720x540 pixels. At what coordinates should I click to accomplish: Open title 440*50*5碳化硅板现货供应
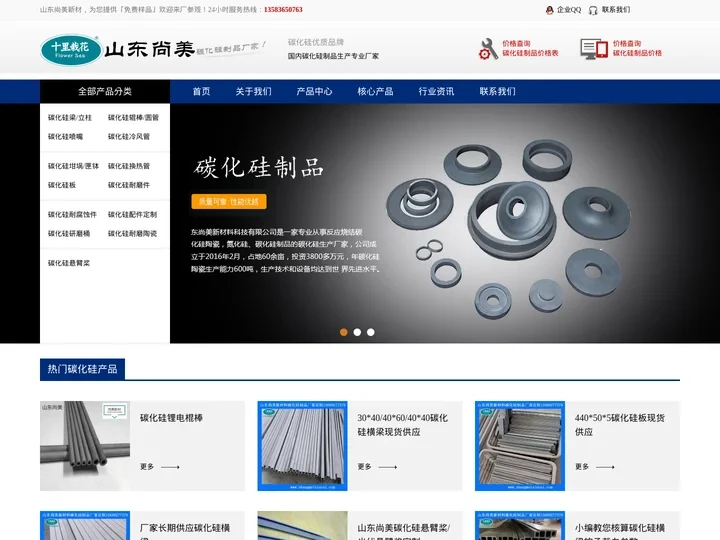619,425
